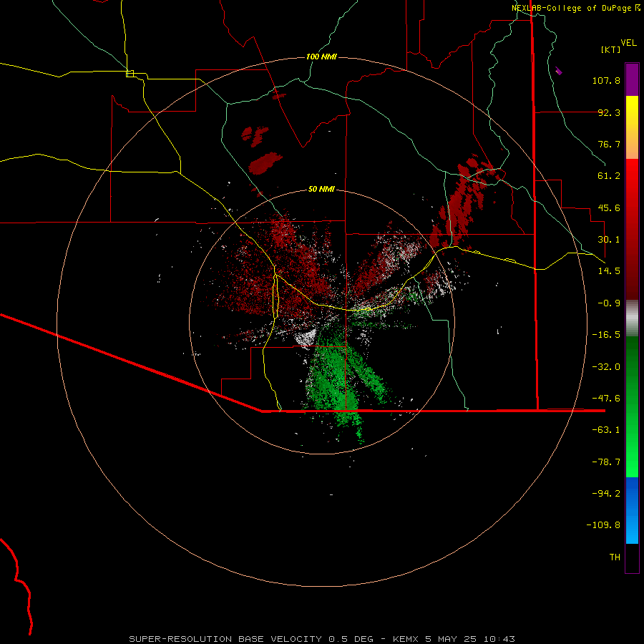644x644 pixels.
Task: Pick the blue segment of the color bar
Action: click(x=632, y=510)
